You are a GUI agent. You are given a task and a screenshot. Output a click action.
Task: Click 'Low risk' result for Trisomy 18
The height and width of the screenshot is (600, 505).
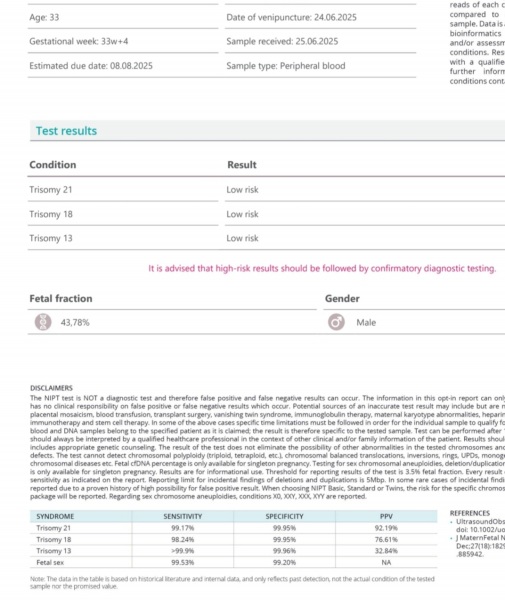click(x=243, y=214)
